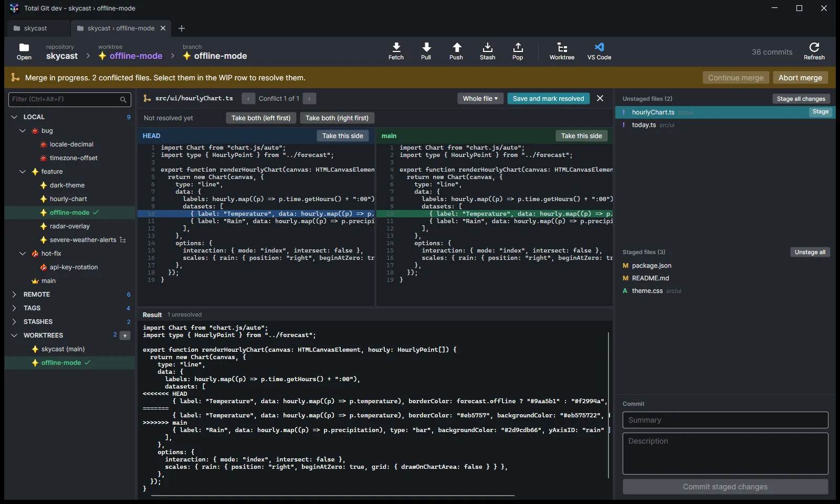
Task: Take both with left side first
Action: tap(261, 118)
